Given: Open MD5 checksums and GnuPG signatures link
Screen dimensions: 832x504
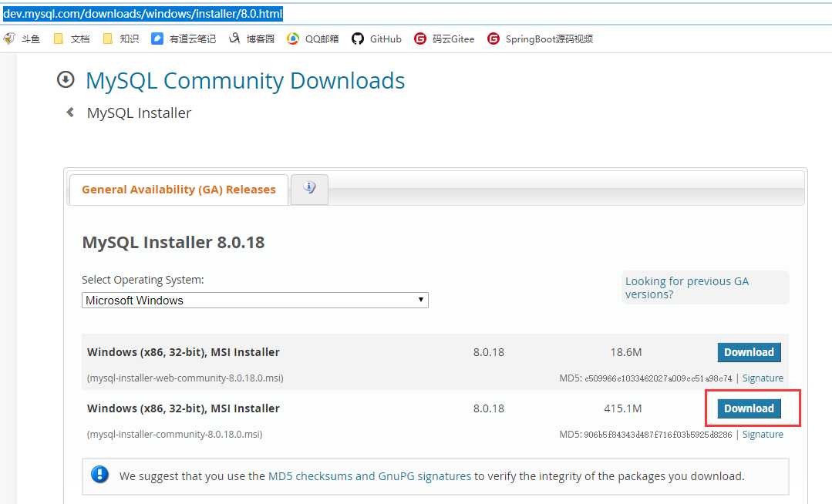Looking at the screenshot, I should [369, 476].
